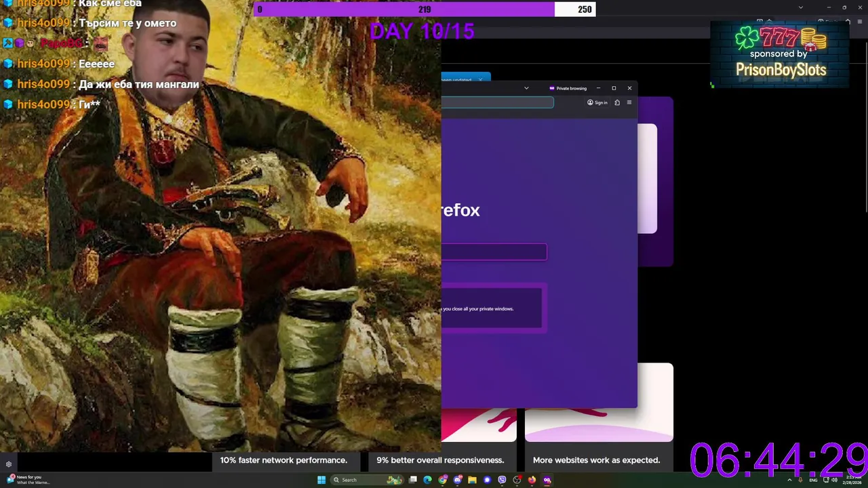868x488 pixels.
Task: Click the chat message 'Eeeeee'
Action: [96, 64]
